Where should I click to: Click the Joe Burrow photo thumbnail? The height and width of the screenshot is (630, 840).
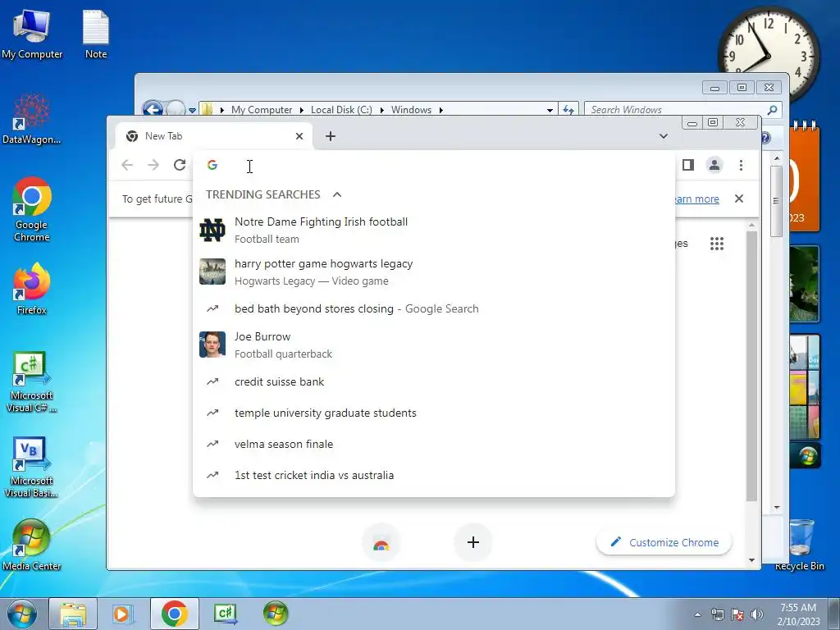click(x=212, y=345)
